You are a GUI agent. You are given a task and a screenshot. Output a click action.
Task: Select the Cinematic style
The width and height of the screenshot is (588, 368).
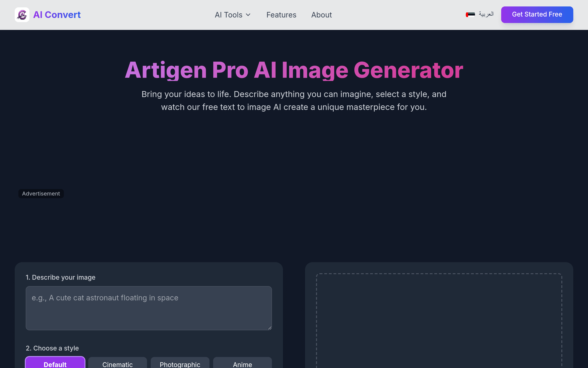118,363
